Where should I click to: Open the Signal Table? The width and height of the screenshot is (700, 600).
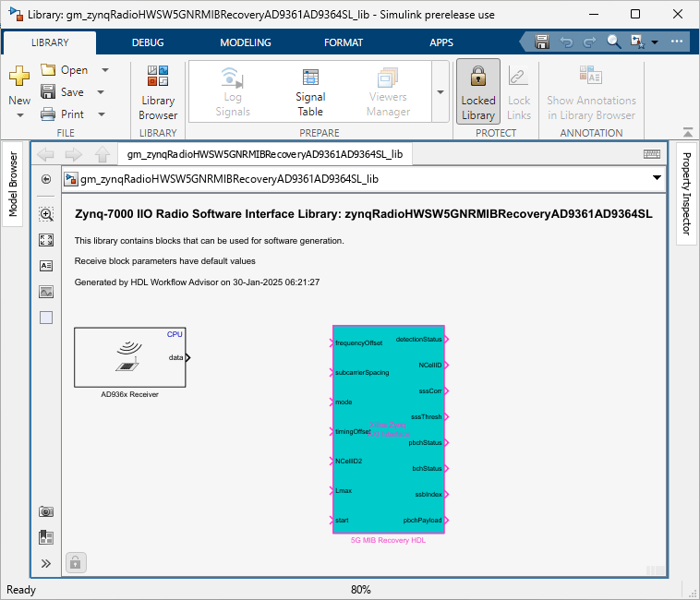click(310, 92)
